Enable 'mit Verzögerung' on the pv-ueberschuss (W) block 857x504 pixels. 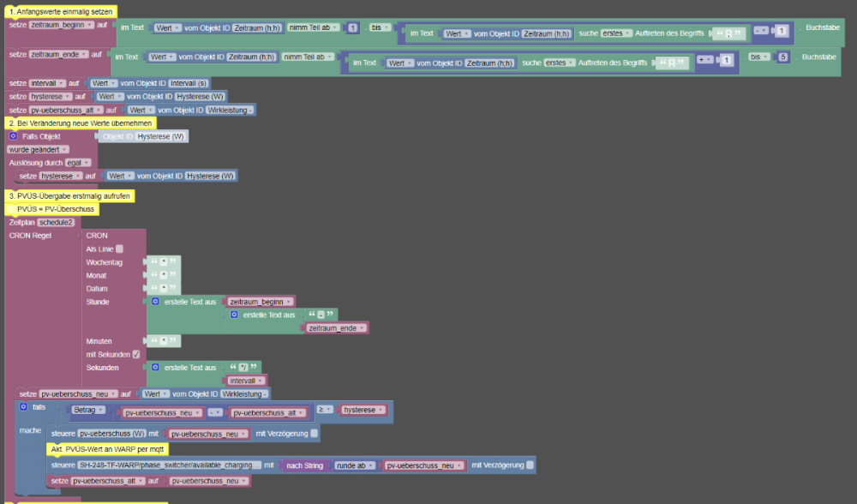coord(315,434)
